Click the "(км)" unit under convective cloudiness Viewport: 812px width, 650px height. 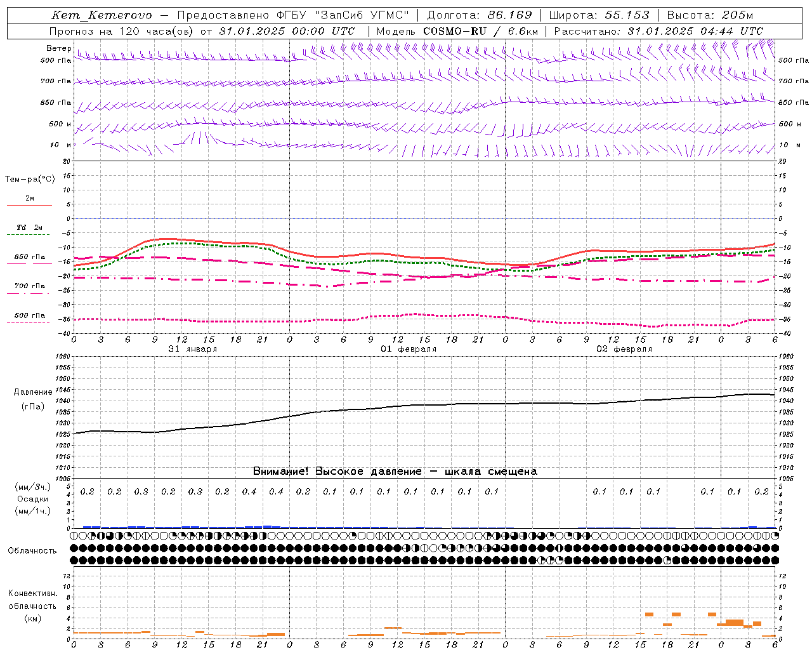pyautogui.click(x=33, y=618)
